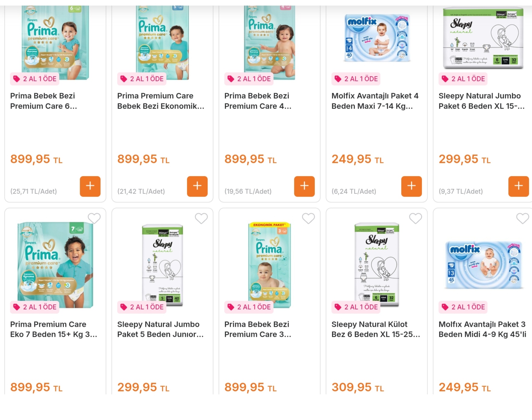Click the Prima size 7 package image
The image size is (532, 420).
[55, 264]
